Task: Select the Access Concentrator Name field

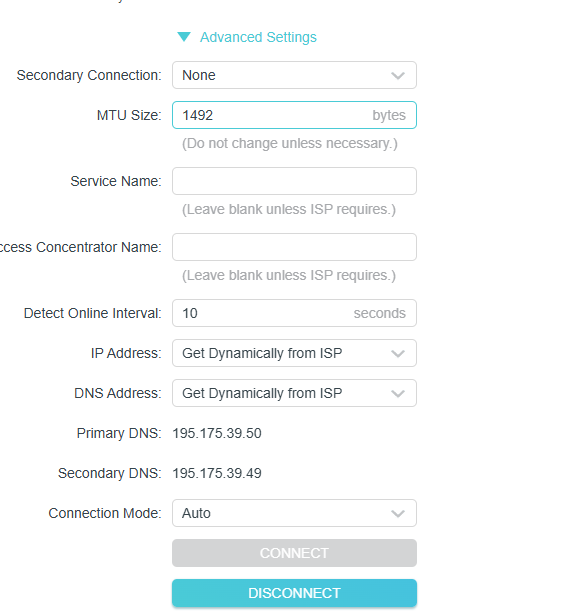Action: coord(294,247)
